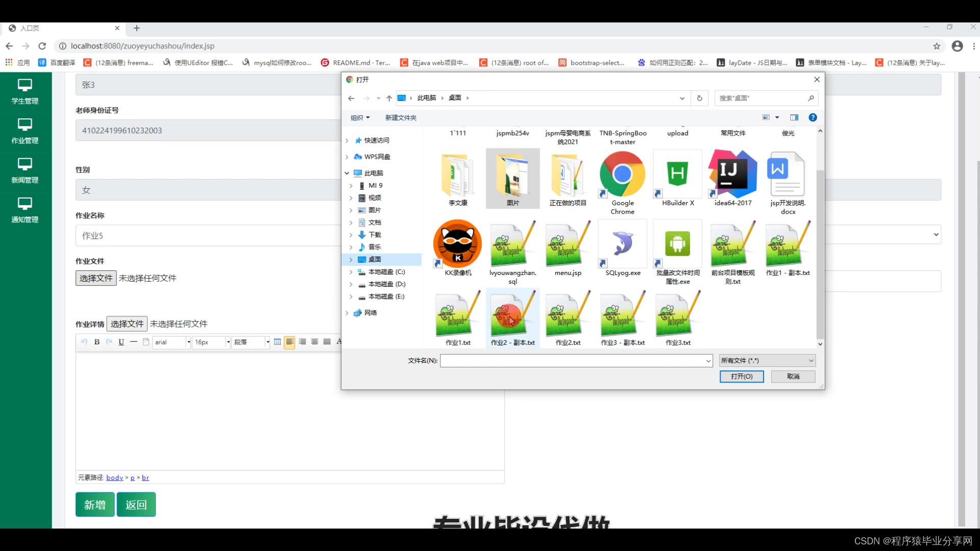Click the 打开(O) button
This screenshot has height=551, width=980.
pyautogui.click(x=741, y=377)
